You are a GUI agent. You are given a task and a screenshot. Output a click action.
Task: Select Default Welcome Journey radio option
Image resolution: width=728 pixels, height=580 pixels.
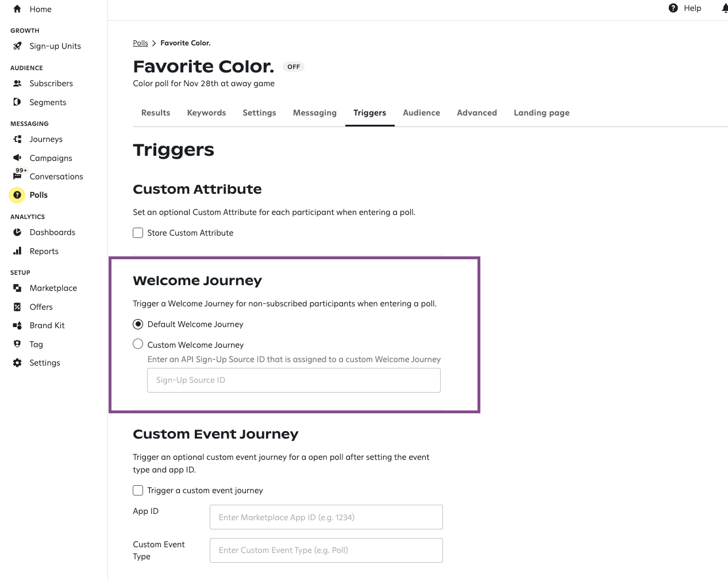(x=138, y=324)
